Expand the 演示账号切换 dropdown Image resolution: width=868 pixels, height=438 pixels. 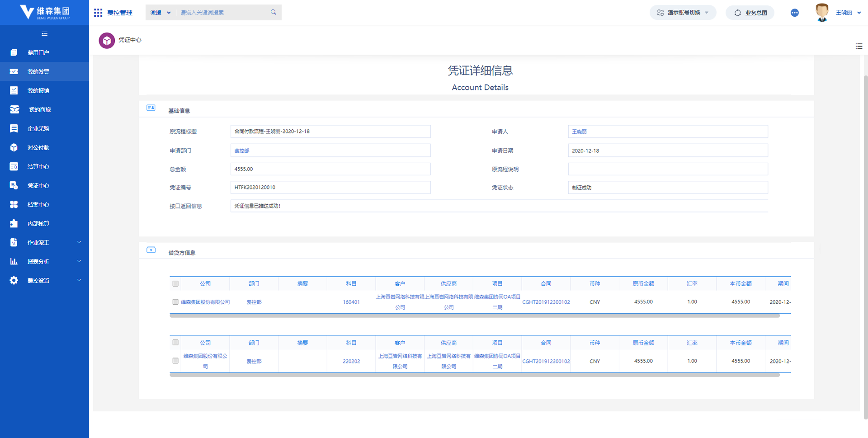coord(683,13)
